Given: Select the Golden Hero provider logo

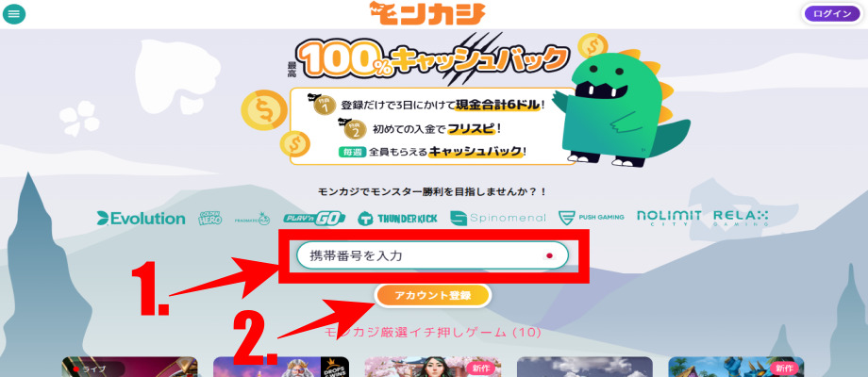Looking at the screenshot, I should click(210, 219).
